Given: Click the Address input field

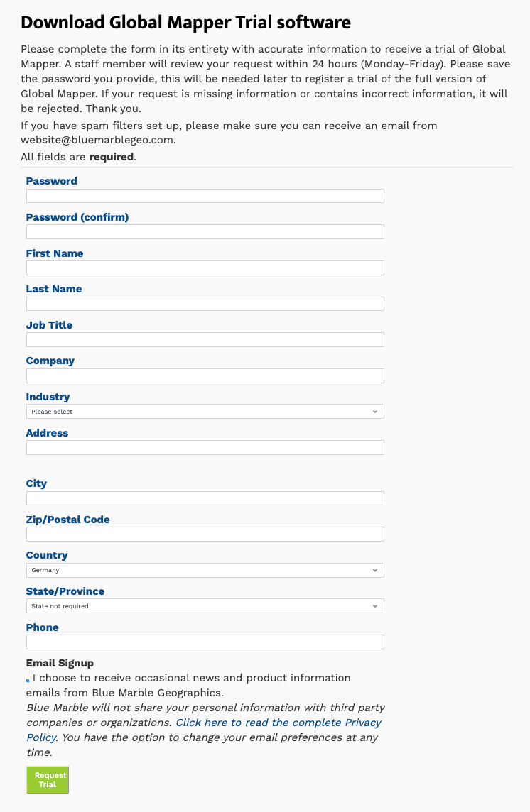Looking at the screenshot, I should pyautogui.click(x=205, y=447).
